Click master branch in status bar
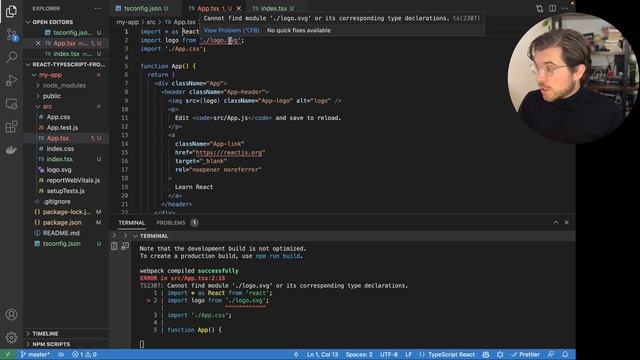This screenshot has width=640, height=360. coord(35,354)
